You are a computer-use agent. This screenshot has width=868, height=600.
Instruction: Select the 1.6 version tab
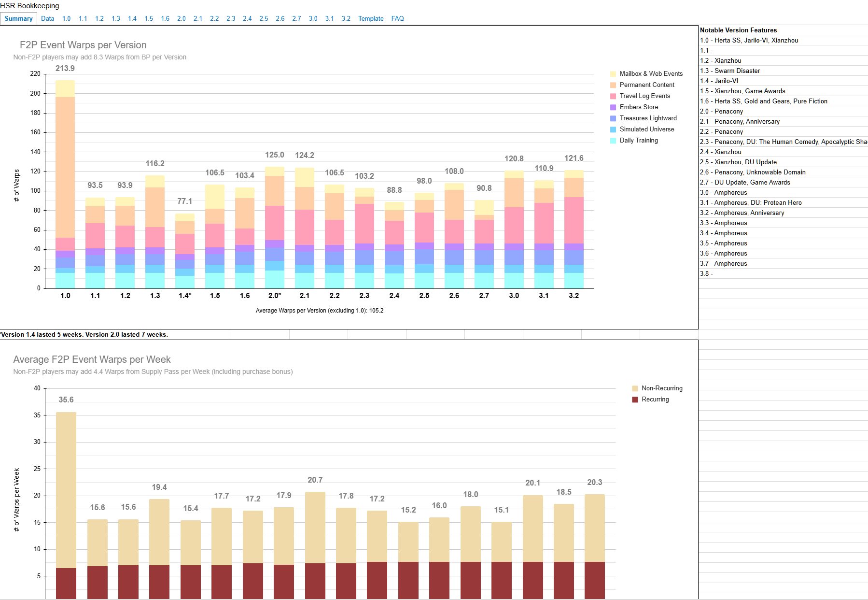click(165, 18)
